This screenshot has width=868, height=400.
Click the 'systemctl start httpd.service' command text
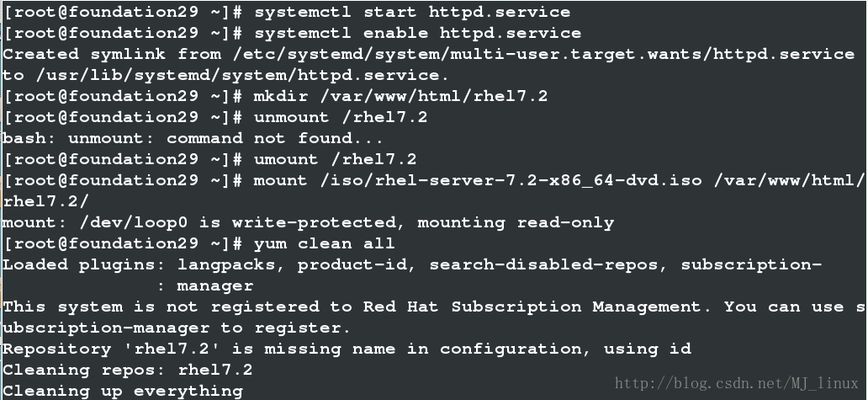click(412, 12)
